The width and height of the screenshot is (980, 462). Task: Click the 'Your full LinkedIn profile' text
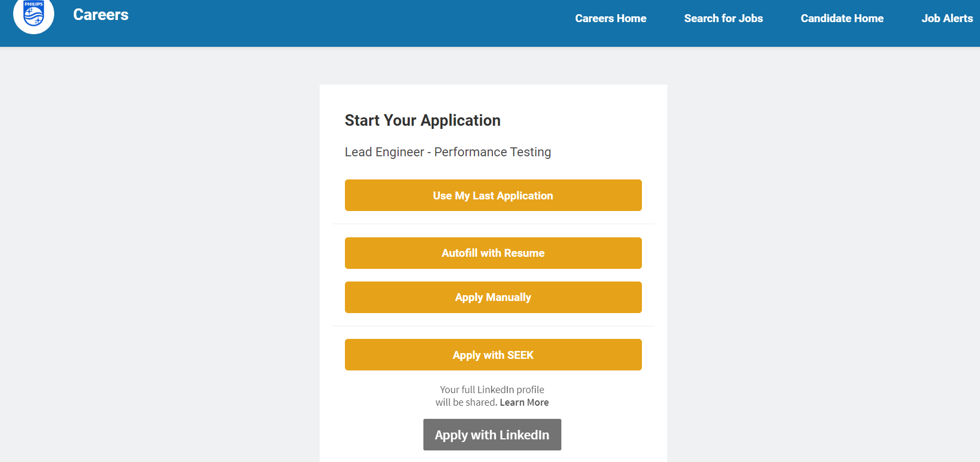(x=492, y=390)
